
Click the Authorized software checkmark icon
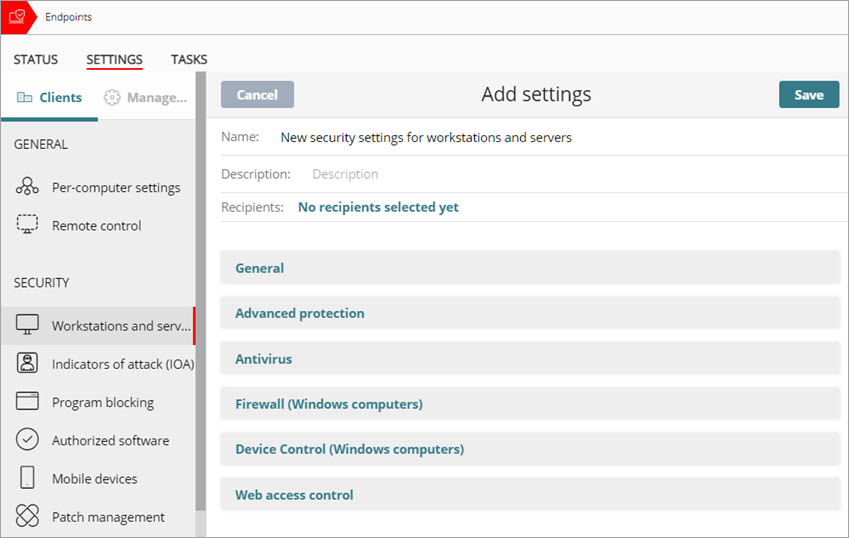(x=28, y=440)
